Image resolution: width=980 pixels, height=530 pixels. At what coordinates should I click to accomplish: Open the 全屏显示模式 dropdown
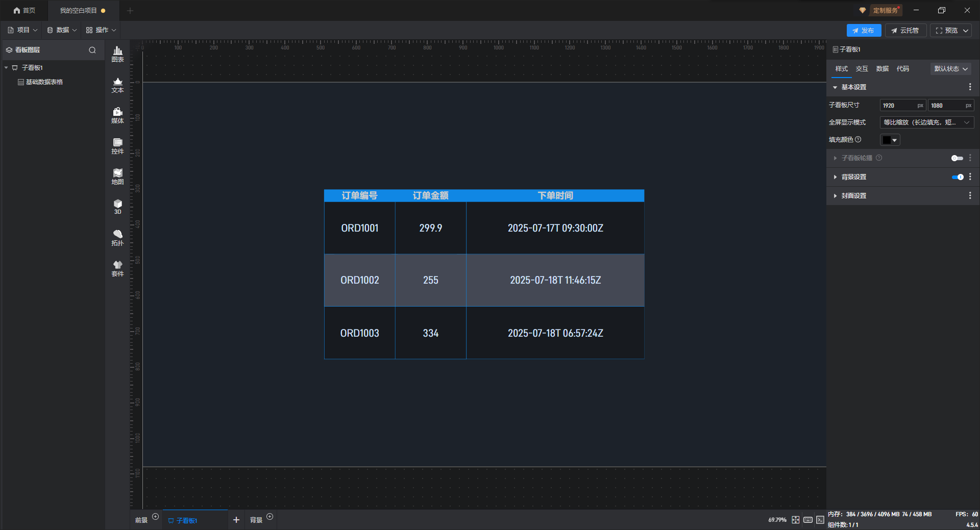click(926, 122)
